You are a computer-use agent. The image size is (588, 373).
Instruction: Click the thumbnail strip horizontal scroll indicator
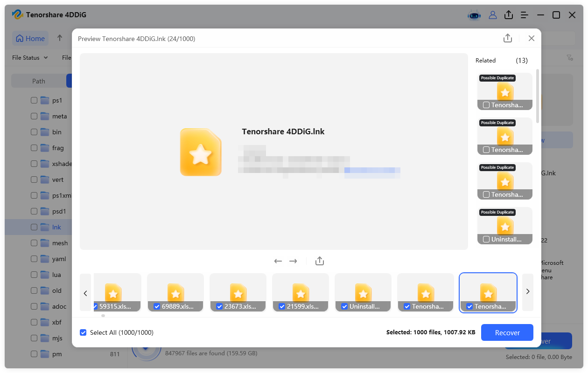[x=103, y=316]
